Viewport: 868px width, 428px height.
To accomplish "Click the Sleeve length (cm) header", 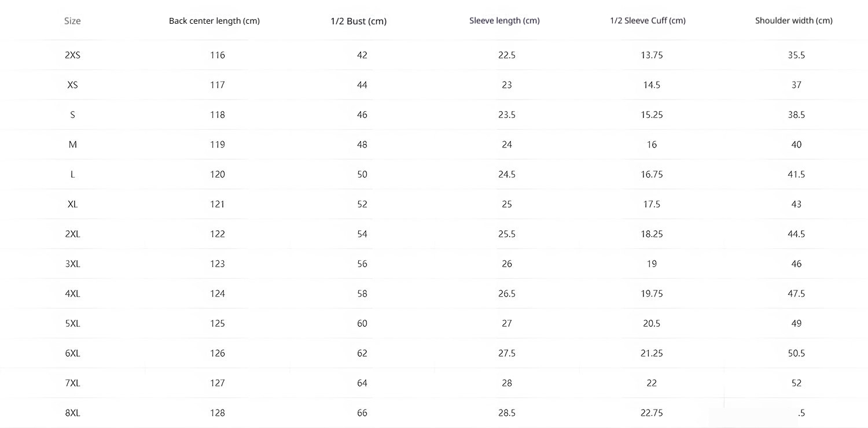I will coord(504,21).
